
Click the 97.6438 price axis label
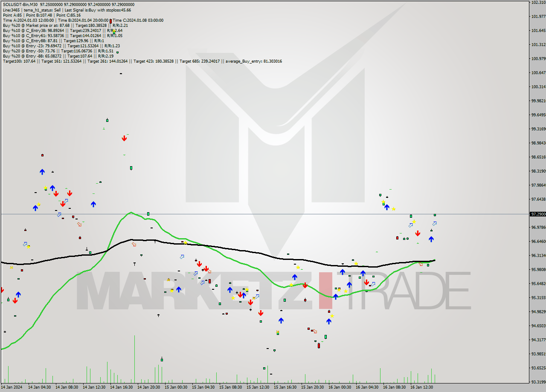[x=538, y=199]
